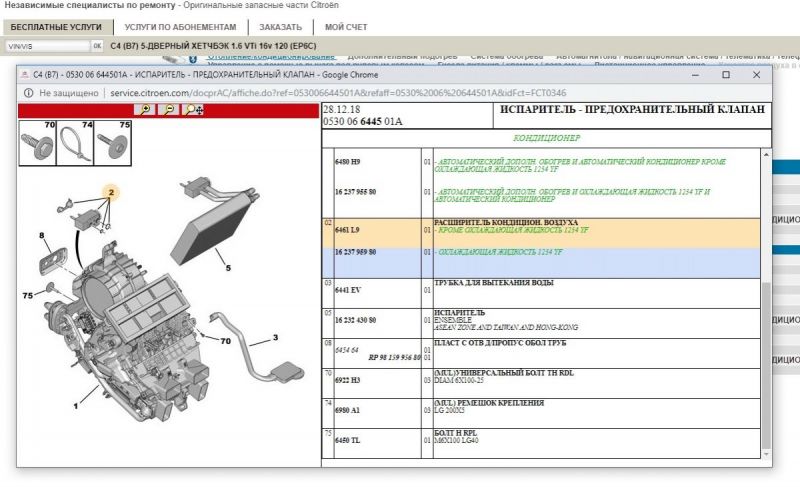800x487 pixels.
Task: Click callout number 3 drain tube
Action: pos(275,338)
